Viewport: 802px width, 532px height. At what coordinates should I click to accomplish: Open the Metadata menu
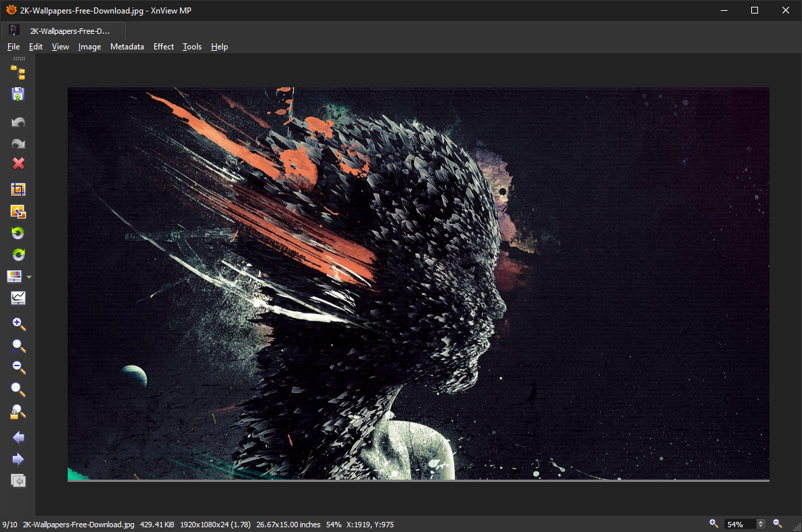[127, 47]
